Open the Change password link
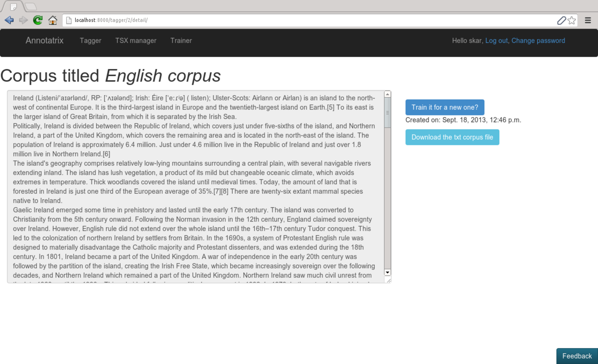Viewport: 598px width, 364px height. tap(538, 40)
